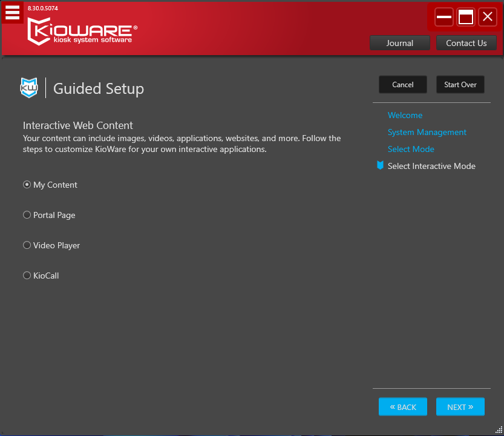Viewport: 504px width, 436px height.
Task: Click the Select Interactive Mode step label
Action: pyautogui.click(x=431, y=166)
